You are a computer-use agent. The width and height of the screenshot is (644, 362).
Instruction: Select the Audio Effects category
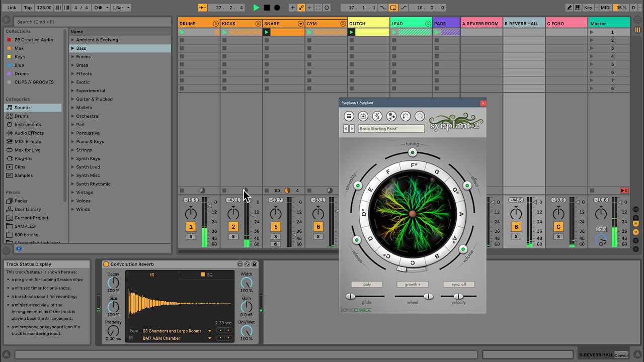point(33,133)
